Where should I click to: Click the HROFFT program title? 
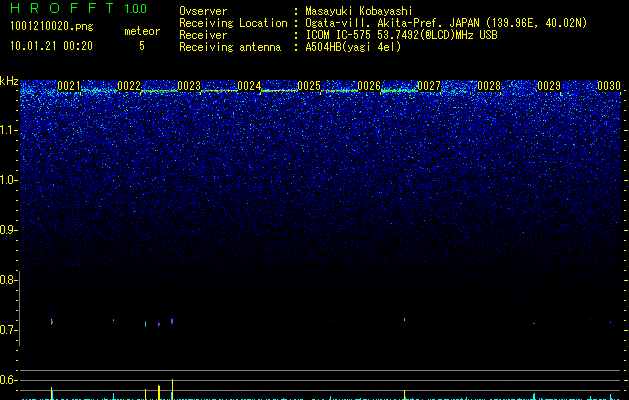[62, 8]
